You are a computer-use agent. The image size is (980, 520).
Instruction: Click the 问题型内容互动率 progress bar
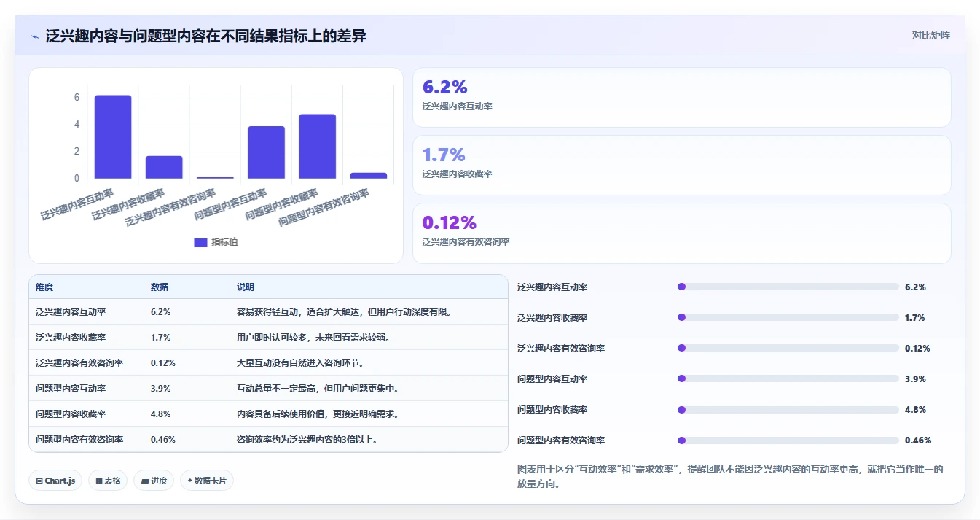(788, 379)
